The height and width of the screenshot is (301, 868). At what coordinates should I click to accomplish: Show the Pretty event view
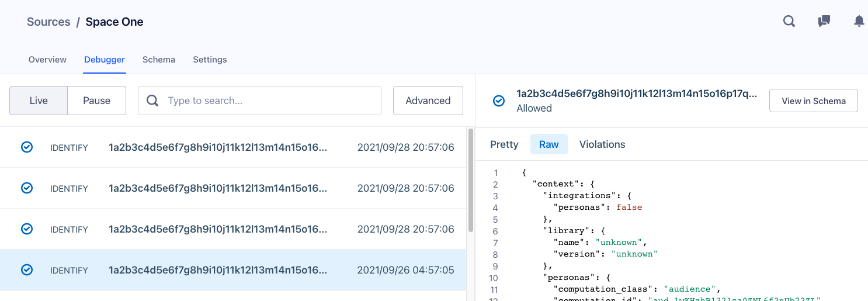tap(504, 144)
